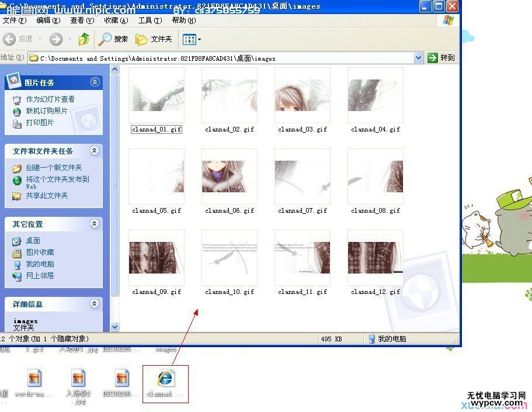Click the My Pictures folder icon

point(16,254)
